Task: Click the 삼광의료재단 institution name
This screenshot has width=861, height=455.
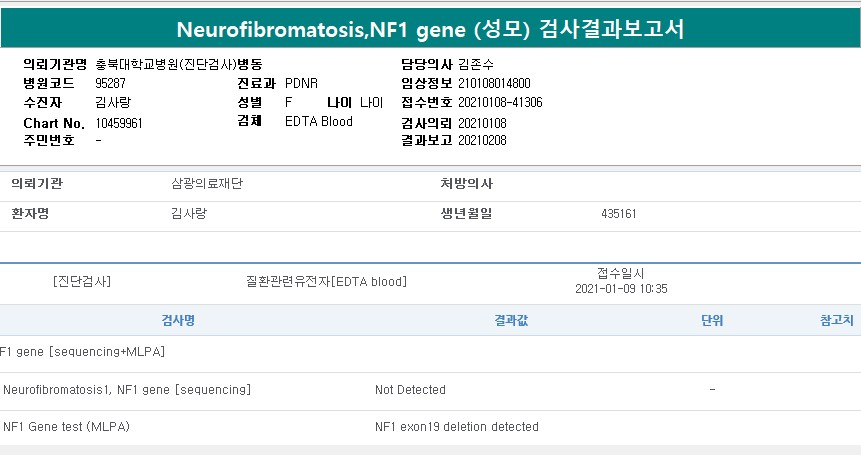Action: 200,185
